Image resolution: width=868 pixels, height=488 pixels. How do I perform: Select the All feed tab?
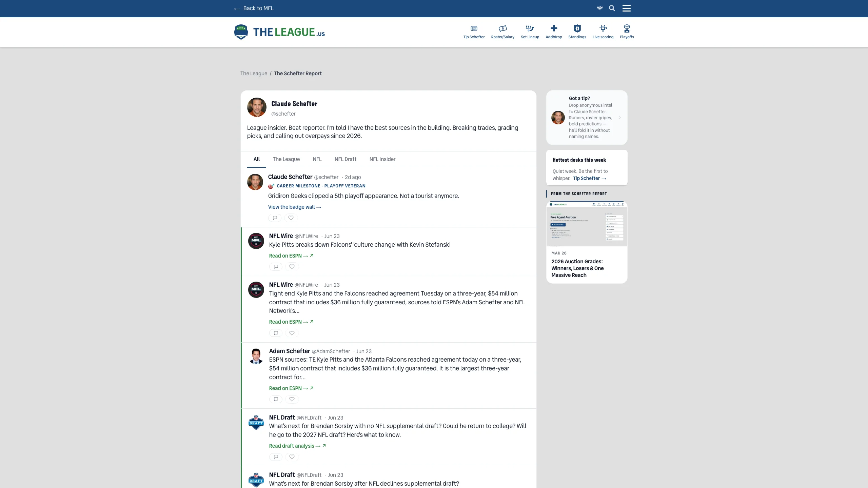(x=257, y=159)
